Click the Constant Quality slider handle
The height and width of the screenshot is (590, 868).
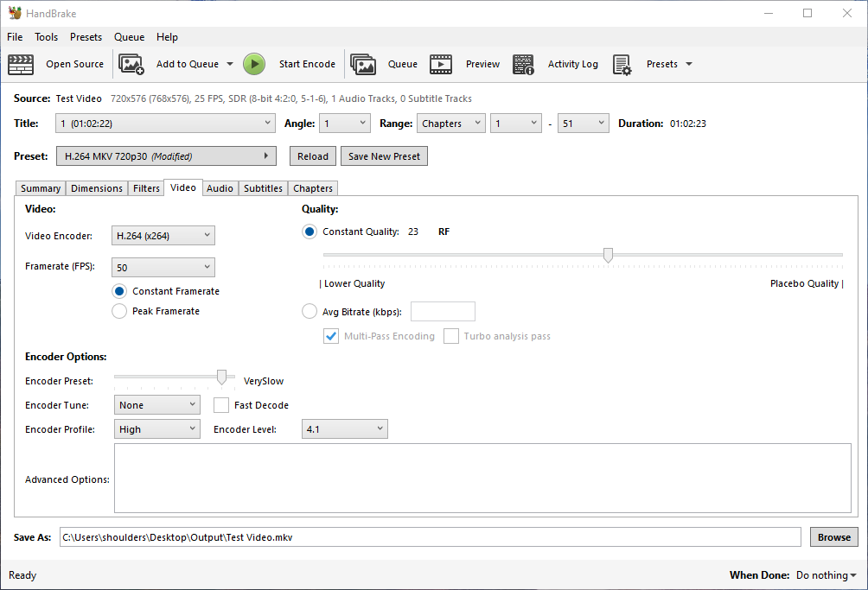click(608, 255)
